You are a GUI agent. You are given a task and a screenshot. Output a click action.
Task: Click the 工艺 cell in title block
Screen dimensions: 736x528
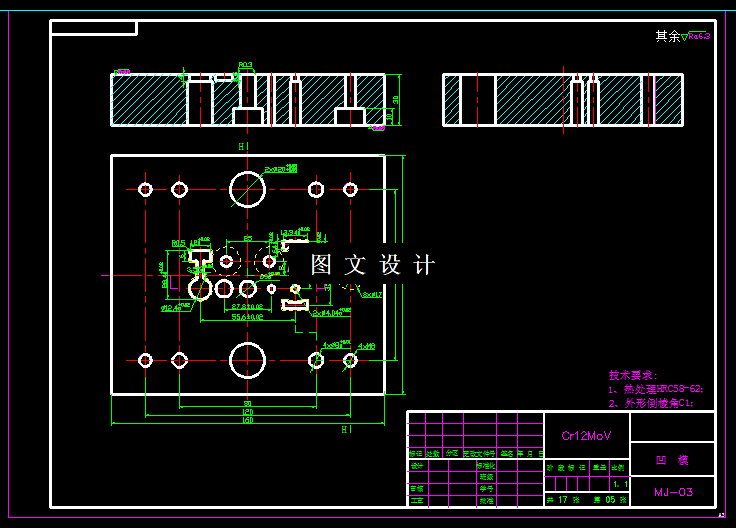coord(417,500)
